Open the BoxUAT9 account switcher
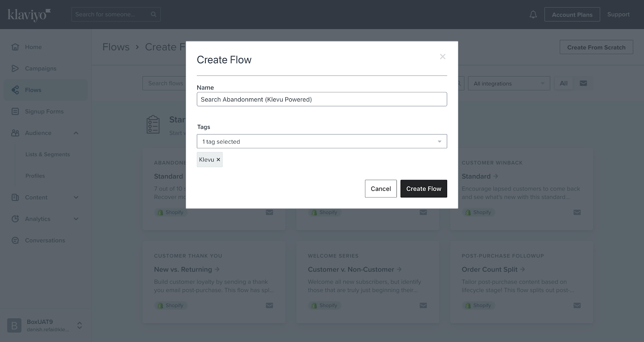Image resolution: width=644 pixels, height=342 pixels. 80,325
